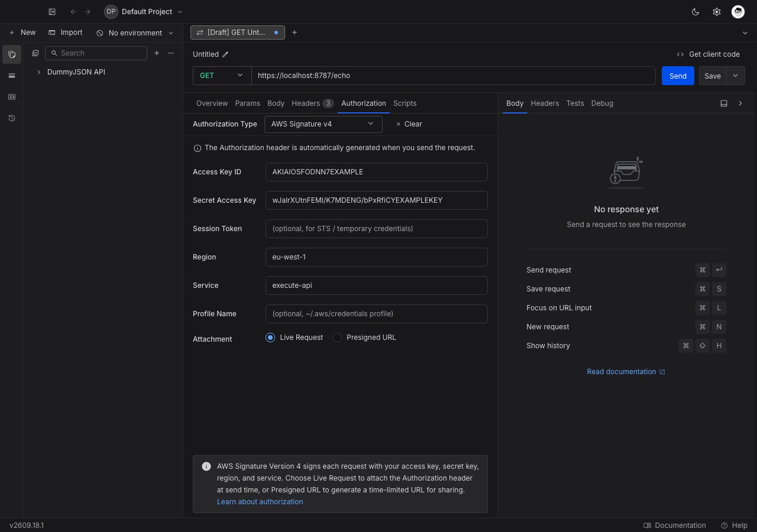Open the History clock icon

[x=12, y=118]
